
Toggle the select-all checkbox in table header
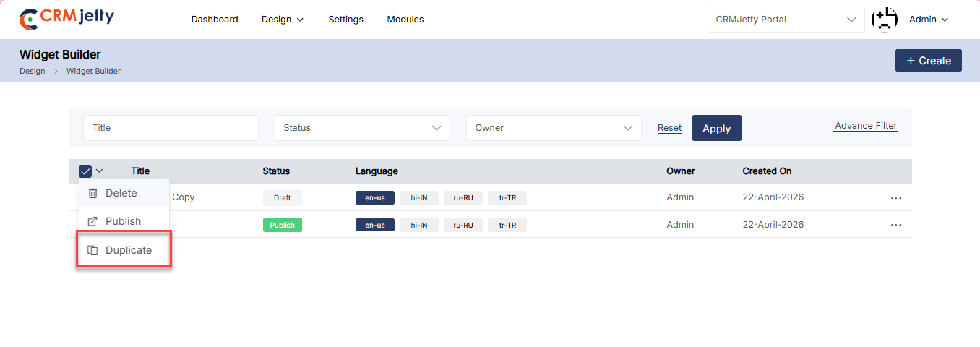tap(85, 171)
